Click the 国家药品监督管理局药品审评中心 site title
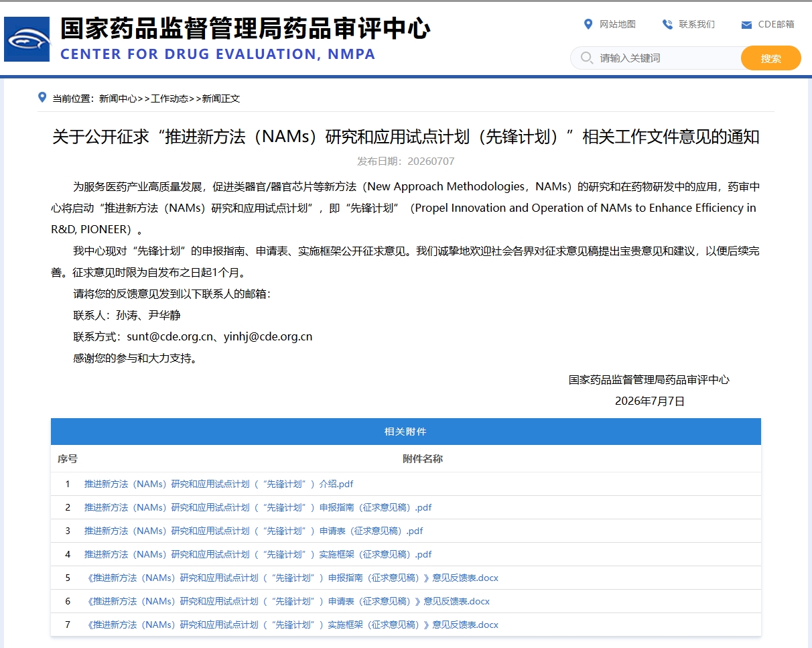 click(x=245, y=29)
